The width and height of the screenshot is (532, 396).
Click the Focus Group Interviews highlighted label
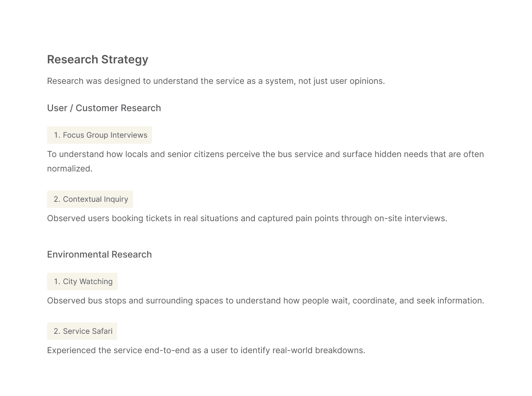coord(100,135)
